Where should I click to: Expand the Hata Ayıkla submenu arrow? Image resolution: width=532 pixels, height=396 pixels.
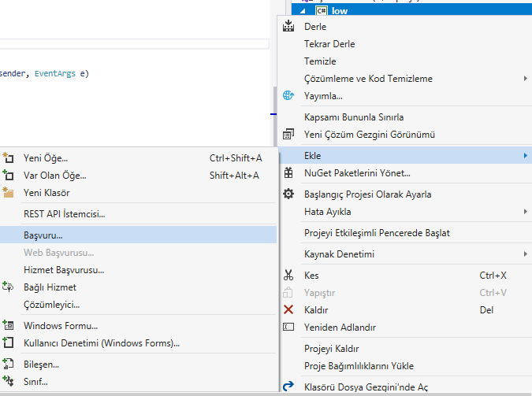click(x=525, y=211)
